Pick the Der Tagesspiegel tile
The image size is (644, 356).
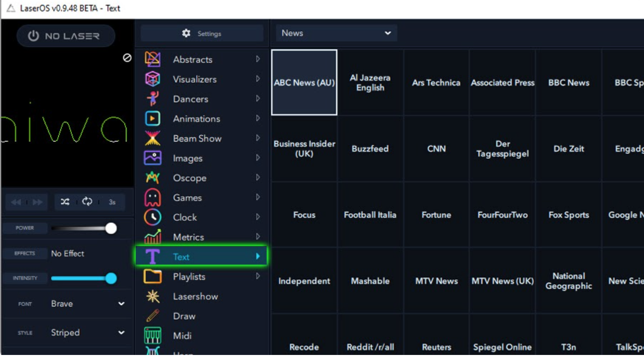point(503,149)
